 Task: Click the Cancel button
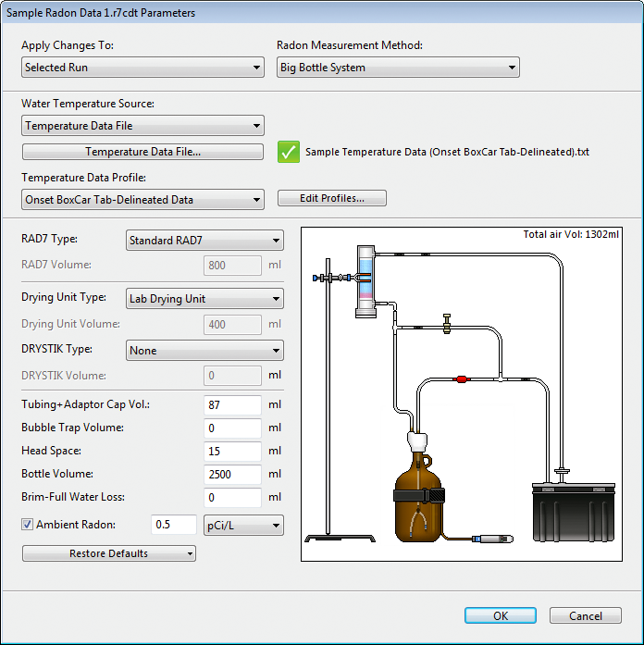pyautogui.click(x=586, y=615)
